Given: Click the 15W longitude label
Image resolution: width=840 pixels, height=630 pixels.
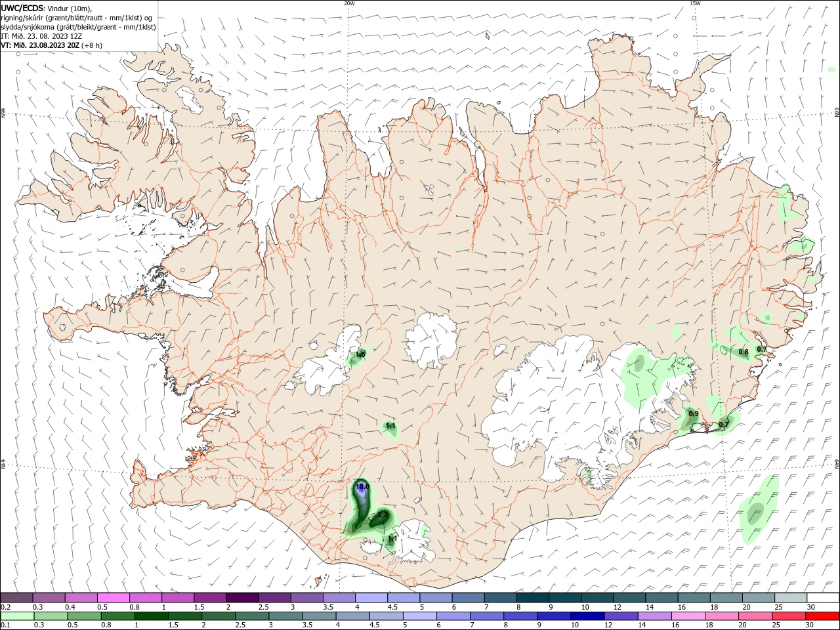Looking at the screenshot, I should pyautogui.click(x=695, y=3).
